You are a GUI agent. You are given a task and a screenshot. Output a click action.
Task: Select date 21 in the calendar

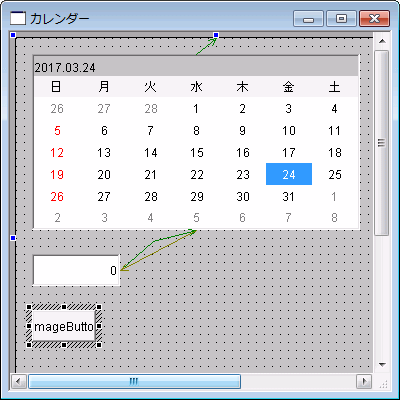150,174
